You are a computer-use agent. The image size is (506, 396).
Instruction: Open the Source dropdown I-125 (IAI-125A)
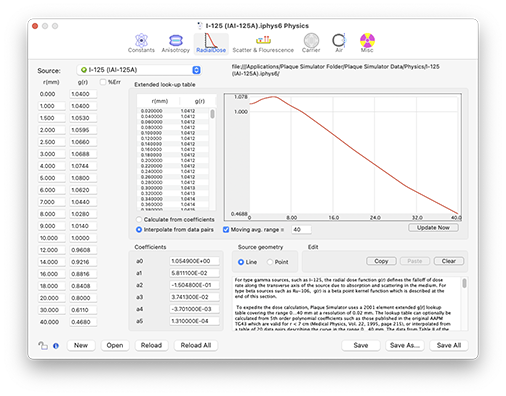coord(139,70)
